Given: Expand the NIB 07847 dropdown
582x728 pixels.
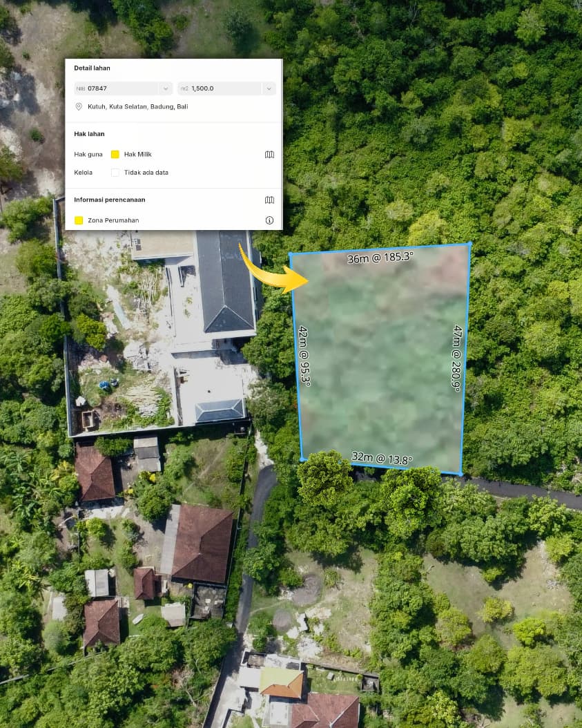Looking at the screenshot, I should coord(165,88).
